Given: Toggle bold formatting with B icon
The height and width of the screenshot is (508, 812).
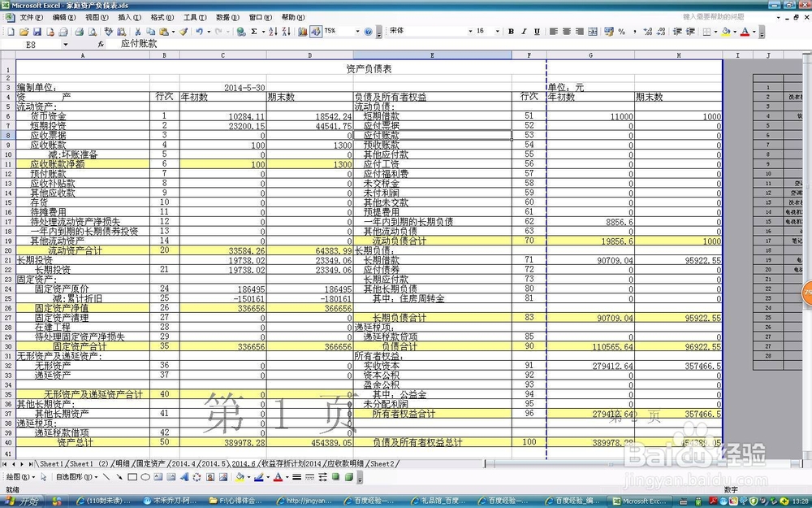Looking at the screenshot, I should (x=512, y=31).
